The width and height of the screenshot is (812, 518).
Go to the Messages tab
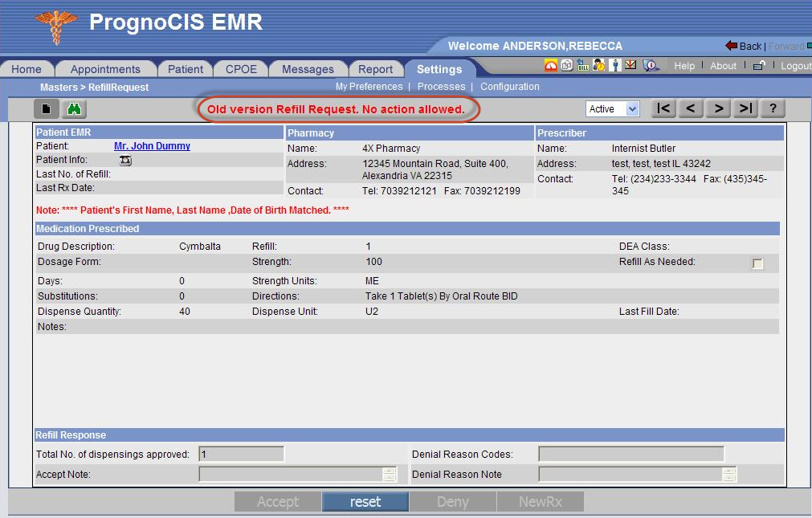click(x=308, y=69)
